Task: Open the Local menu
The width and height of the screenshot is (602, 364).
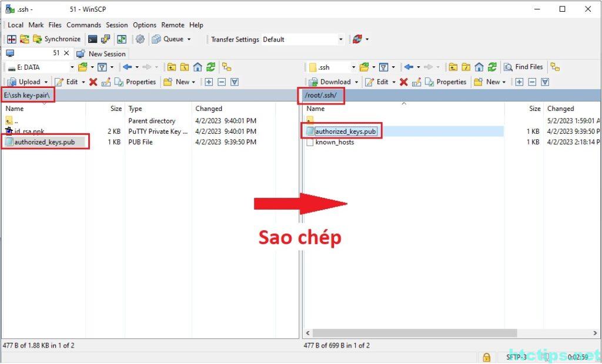Action: [15, 25]
